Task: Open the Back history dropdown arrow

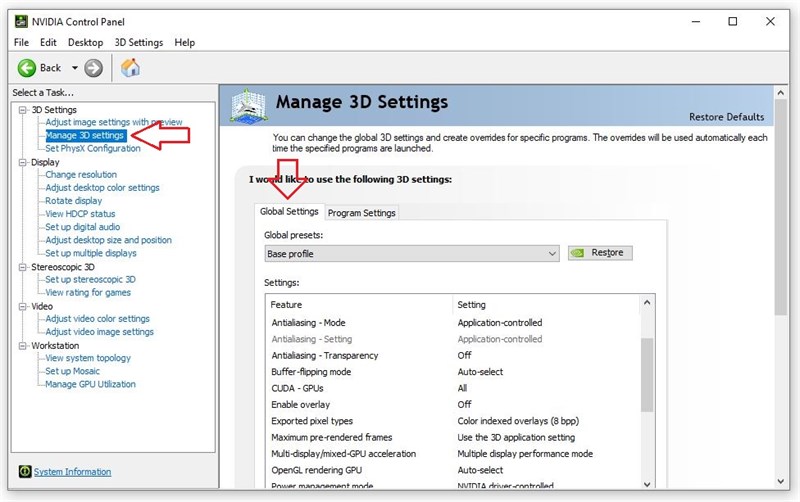Action: click(x=74, y=68)
